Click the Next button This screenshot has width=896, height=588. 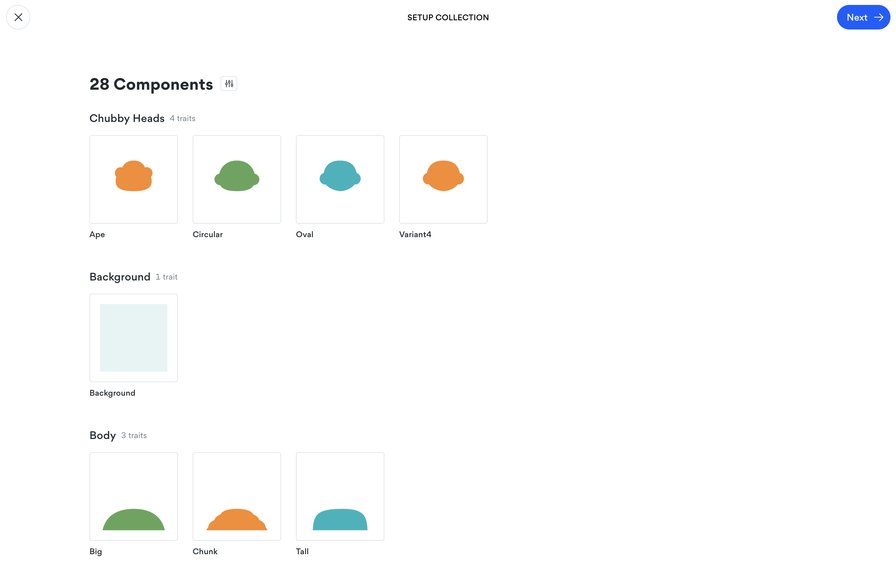point(863,17)
